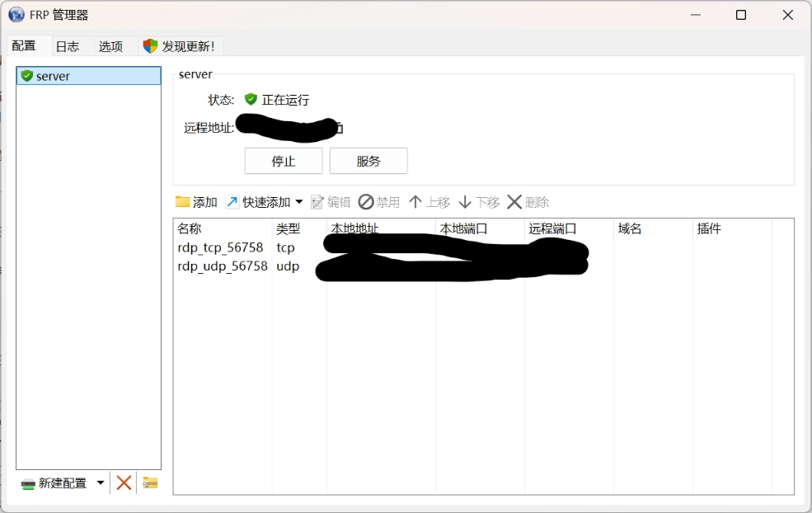The width and height of the screenshot is (812, 513).
Task: Select the rdp_tcp_56758 proxy row
Action: click(220, 247)
